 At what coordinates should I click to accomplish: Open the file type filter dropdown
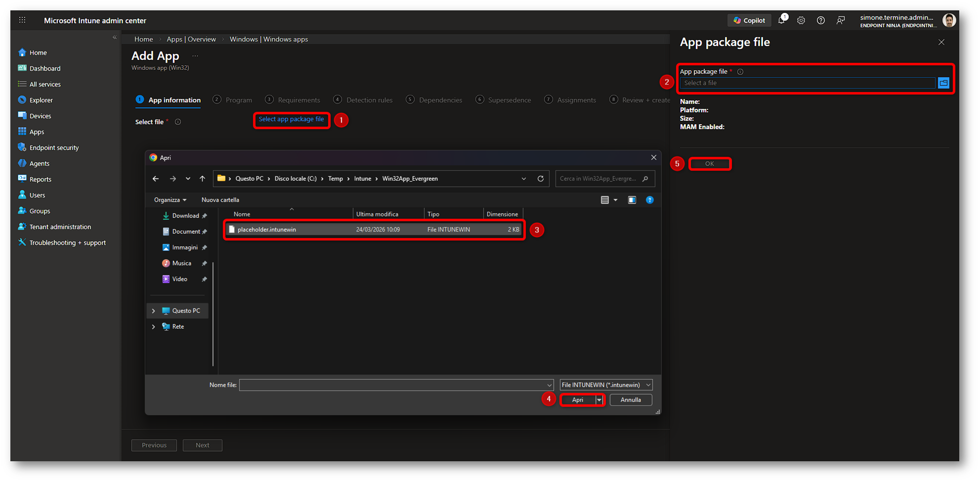[x=606, y=385]
